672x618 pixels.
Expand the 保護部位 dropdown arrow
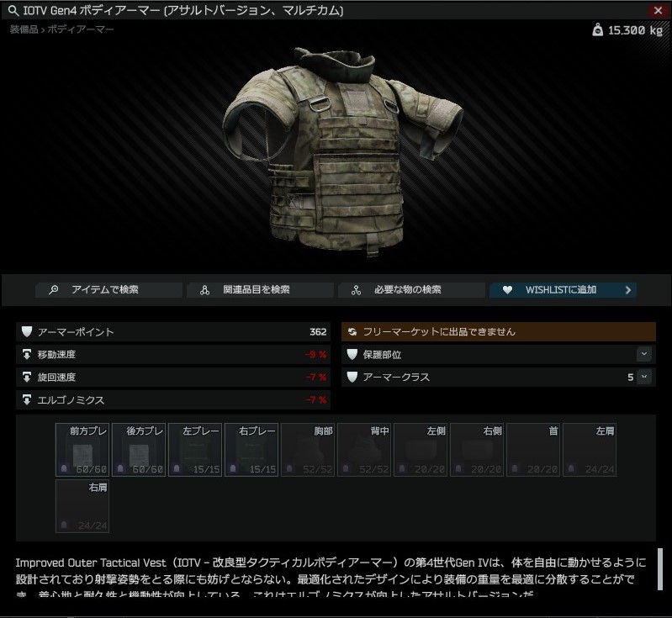(644, 355)
